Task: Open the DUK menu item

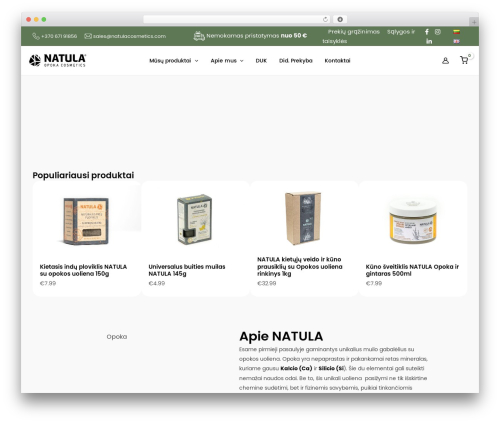Action: (261, 61)
